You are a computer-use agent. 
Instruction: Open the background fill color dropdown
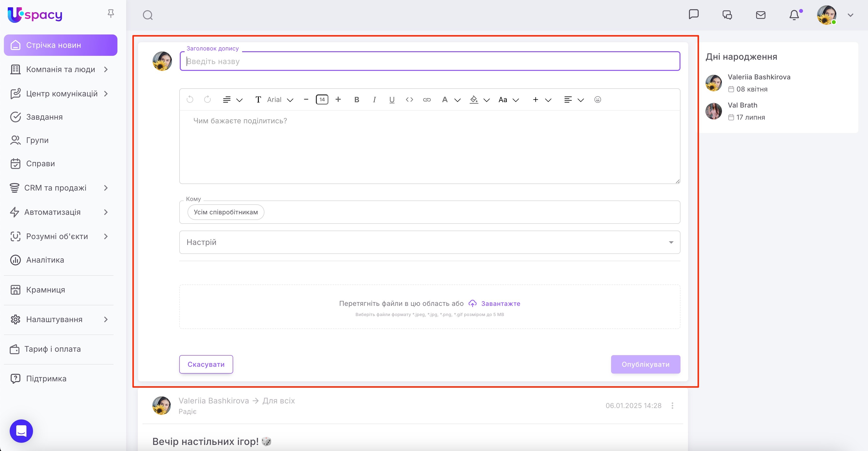point(486,100)
